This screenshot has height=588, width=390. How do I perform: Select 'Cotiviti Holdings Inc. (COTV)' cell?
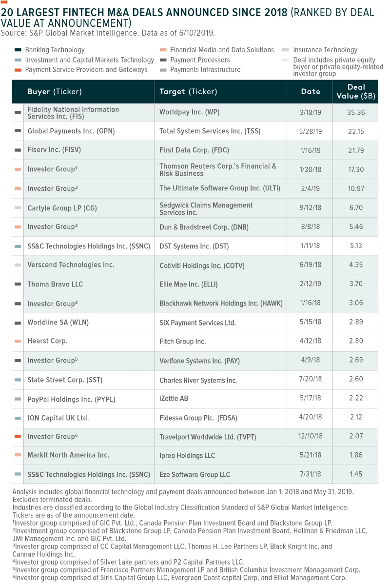(x=202, y=266)
